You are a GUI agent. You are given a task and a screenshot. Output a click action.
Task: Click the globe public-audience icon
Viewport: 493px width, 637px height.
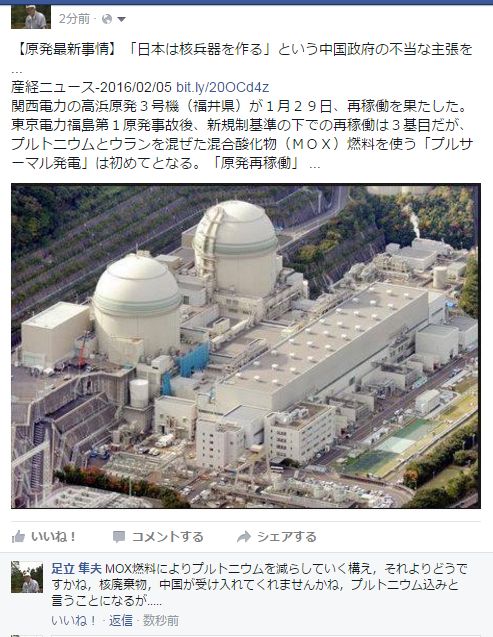click(x=107, y=19)
